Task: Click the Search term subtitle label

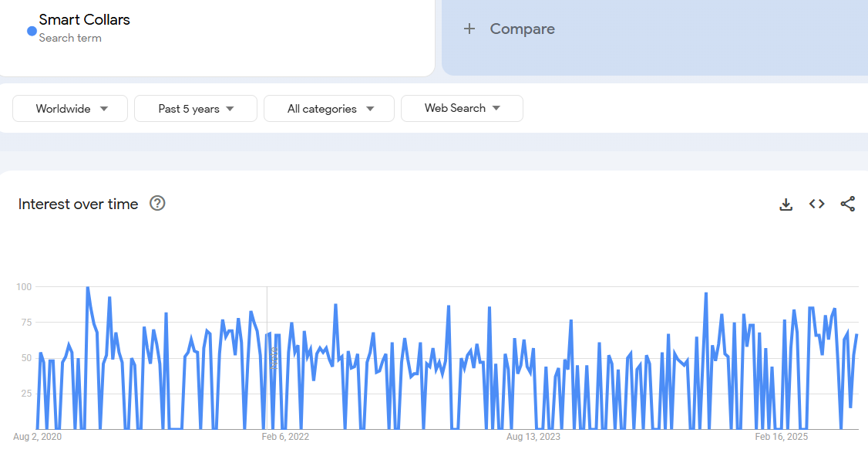Action: pyautogui.click(x=70, y=38)
